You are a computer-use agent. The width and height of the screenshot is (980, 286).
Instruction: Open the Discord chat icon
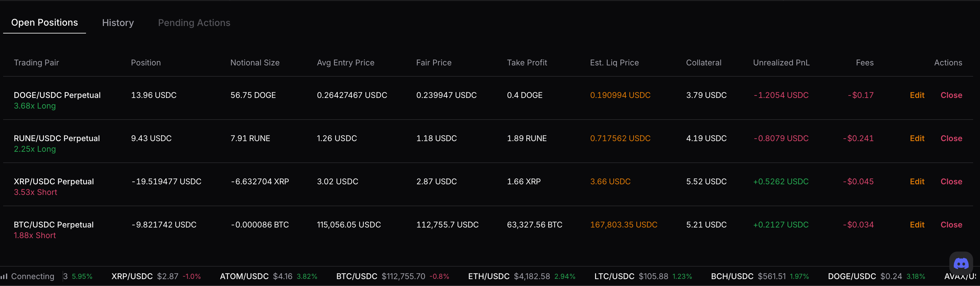coord(961,263)
